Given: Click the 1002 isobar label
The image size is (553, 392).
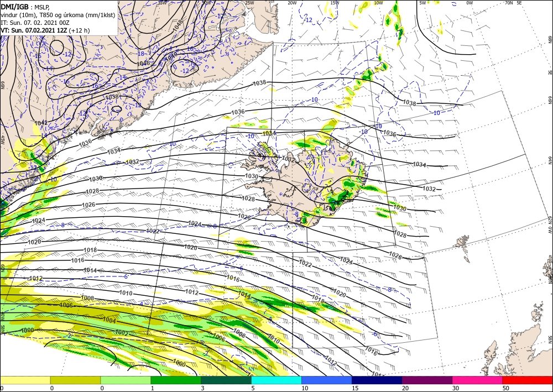Looking at the screenshot, I should [122, 333].
